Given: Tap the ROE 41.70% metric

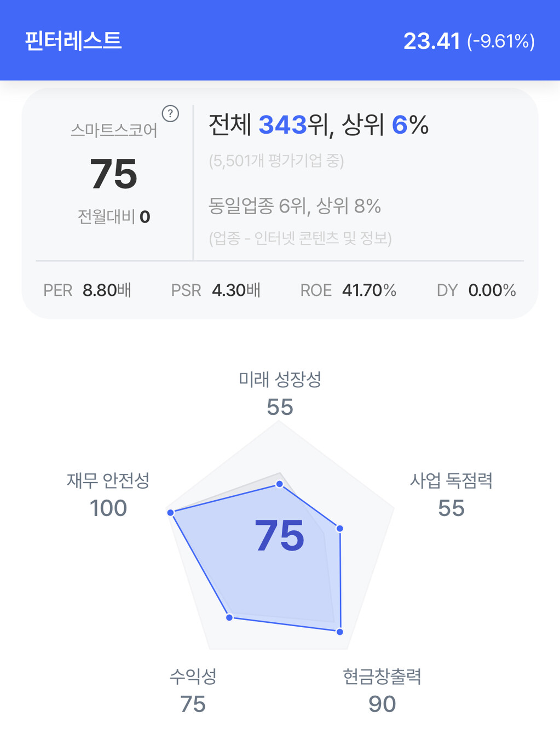Looking at the screenshot, I should point(348,290).
